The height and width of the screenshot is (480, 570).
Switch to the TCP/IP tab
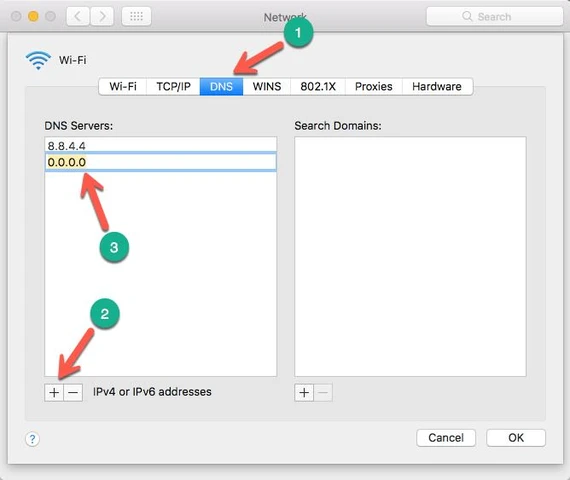[173, 87]
